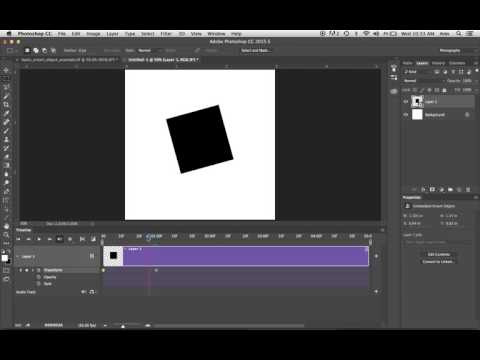Select the Gradient tool
Screen dimensions: 480x360
pyautogui.click(x=6, y=166)
